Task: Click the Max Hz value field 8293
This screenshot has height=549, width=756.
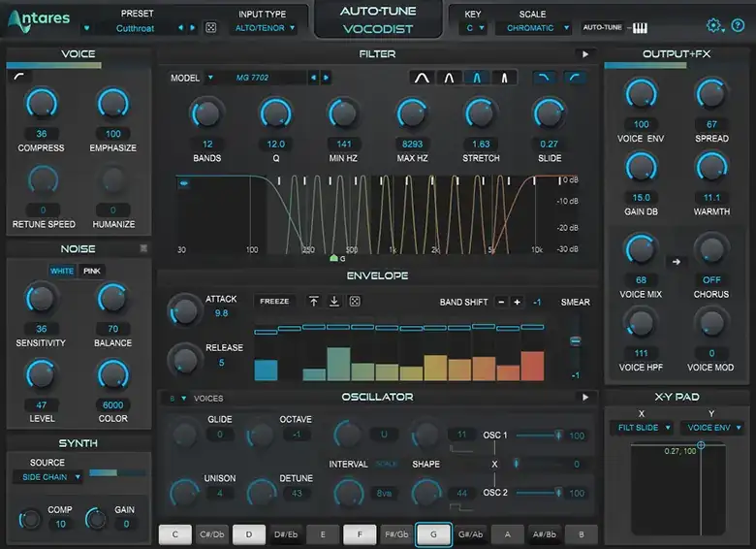Action: [412, 144]
